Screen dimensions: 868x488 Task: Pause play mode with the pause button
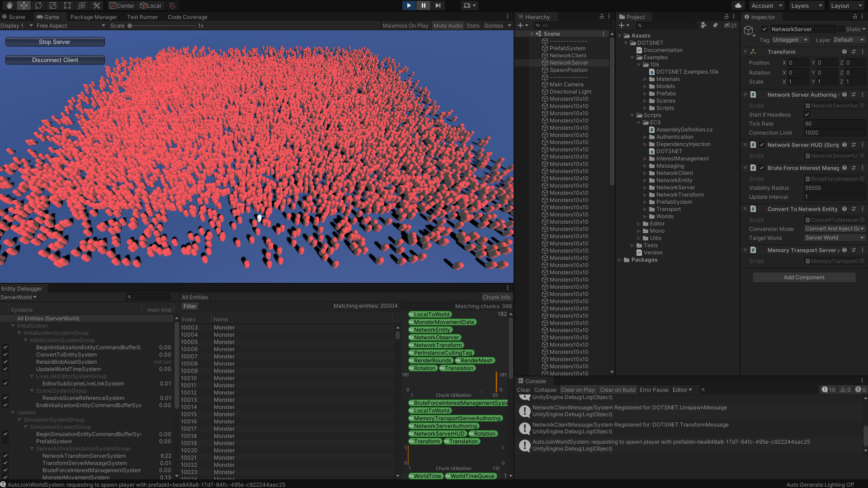(x=423, y=5)
